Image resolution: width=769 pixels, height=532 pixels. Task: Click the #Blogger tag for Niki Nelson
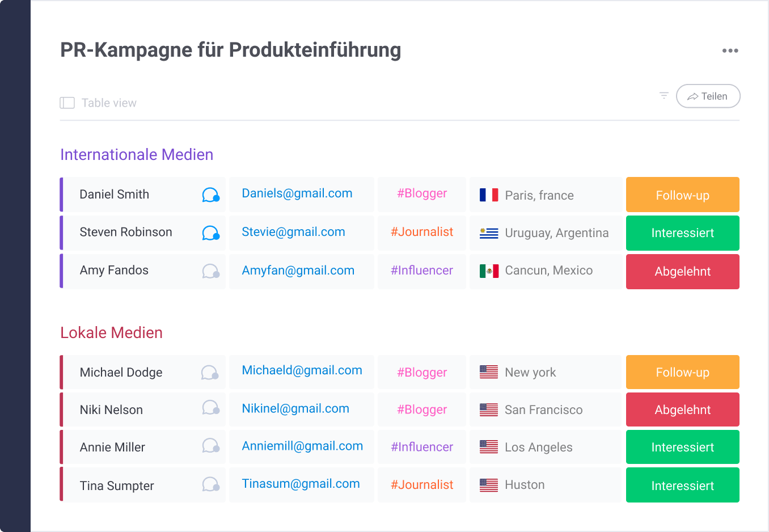422,409
